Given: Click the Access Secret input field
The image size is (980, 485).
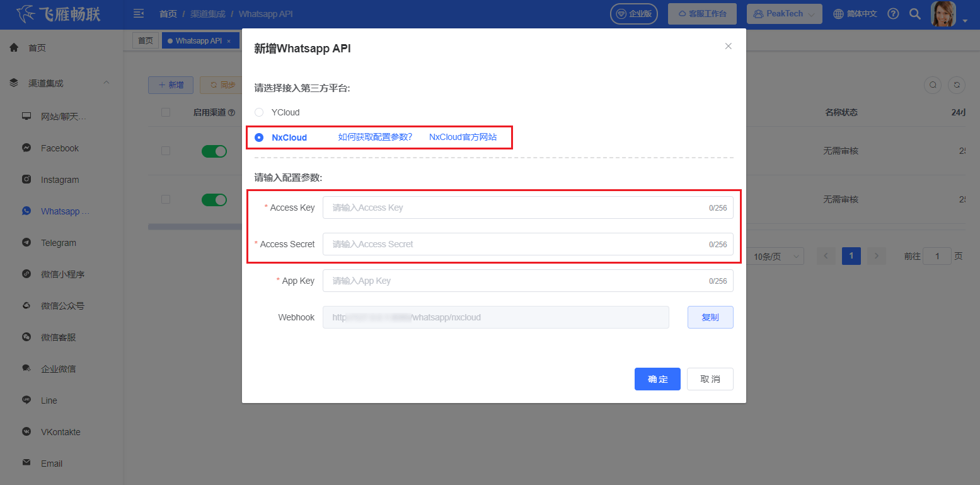Looking at the screenshot, I should (528, 244).
